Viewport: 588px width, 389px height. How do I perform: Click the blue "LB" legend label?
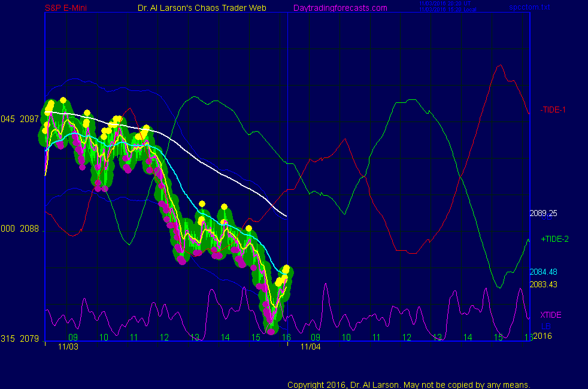[x=546, y=326]
